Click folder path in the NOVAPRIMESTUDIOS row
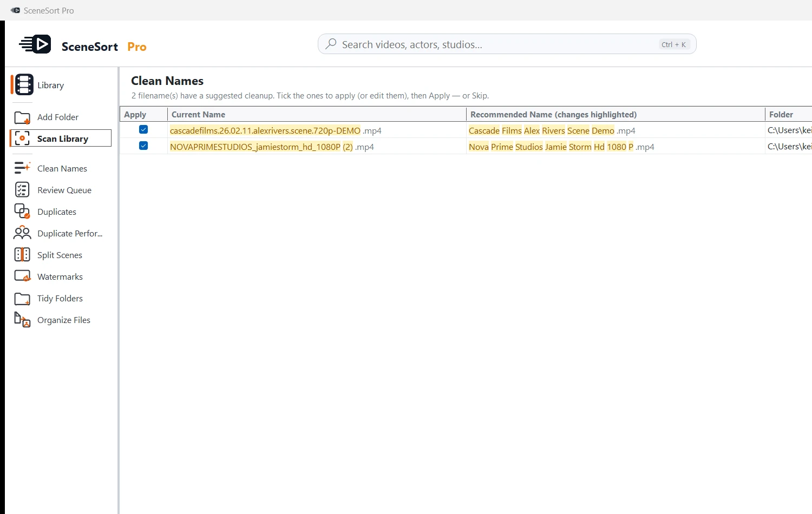This screenshot has height=514, width=812. coord(789,146)
